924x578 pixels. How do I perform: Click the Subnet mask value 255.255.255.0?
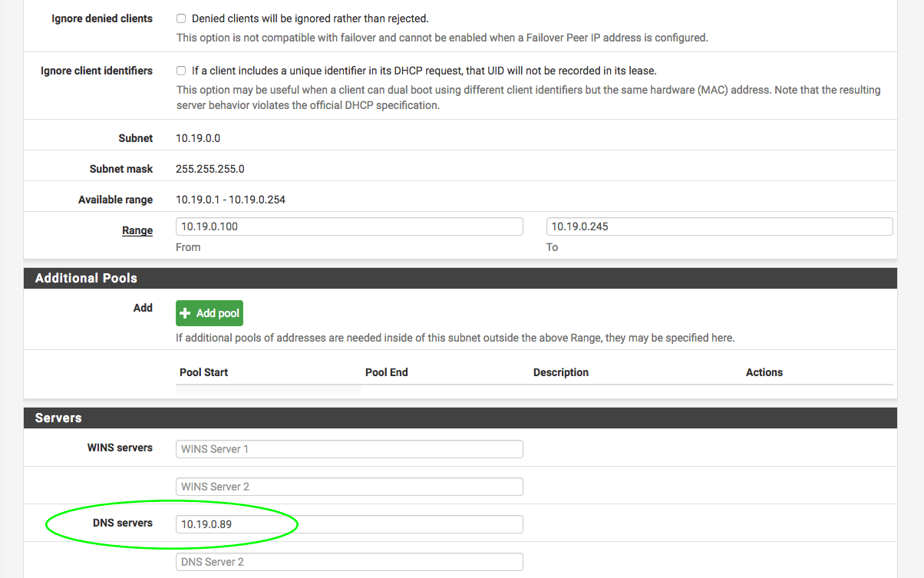pyautogui.click(x=210, y=169)
